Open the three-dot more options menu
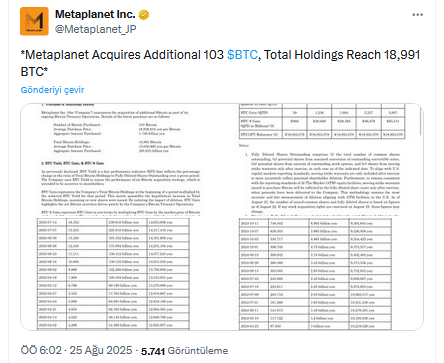This screenshot has height=363, width=444. pos(417,15)
